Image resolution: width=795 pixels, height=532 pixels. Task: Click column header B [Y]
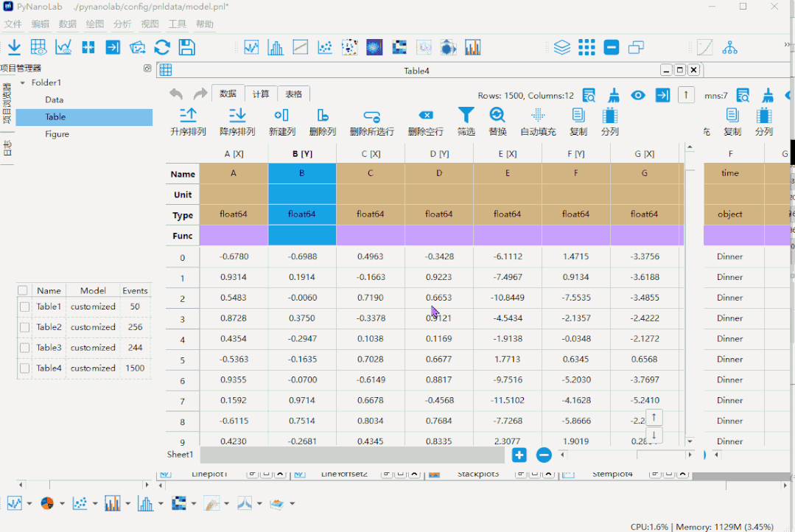[x=302, y=154]
